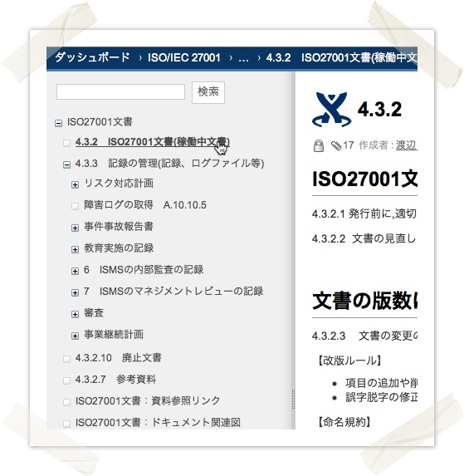Click the bullet icon beside 障害ログの取得 A.10.10.5

(75, 206)
